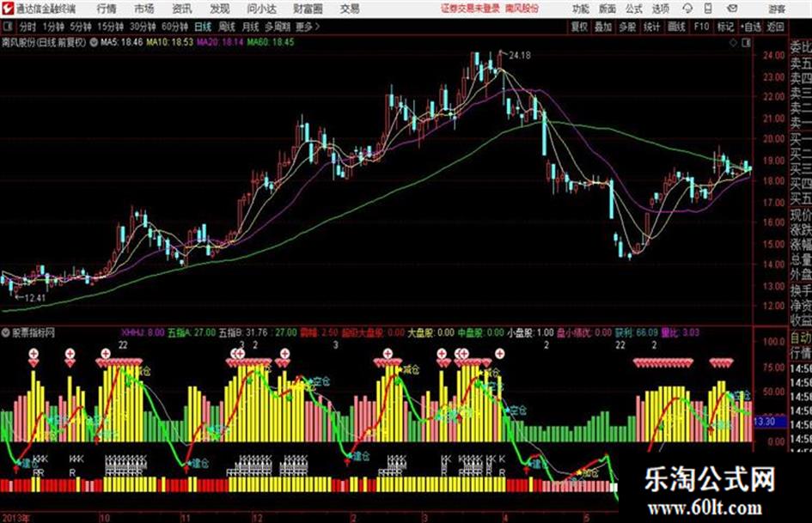Open the 资讯 menu
Image resolution: width=812 pixels, height=523 pixels.
[182, 9]
